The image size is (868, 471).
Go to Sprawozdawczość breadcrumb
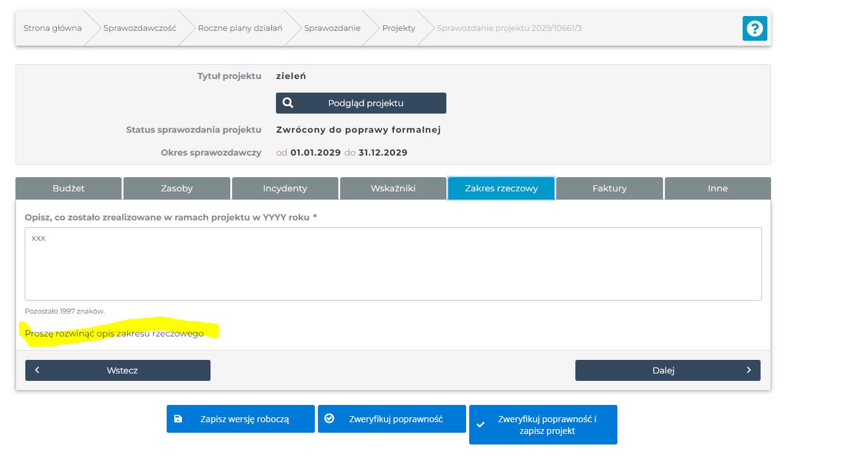(140, 28)
